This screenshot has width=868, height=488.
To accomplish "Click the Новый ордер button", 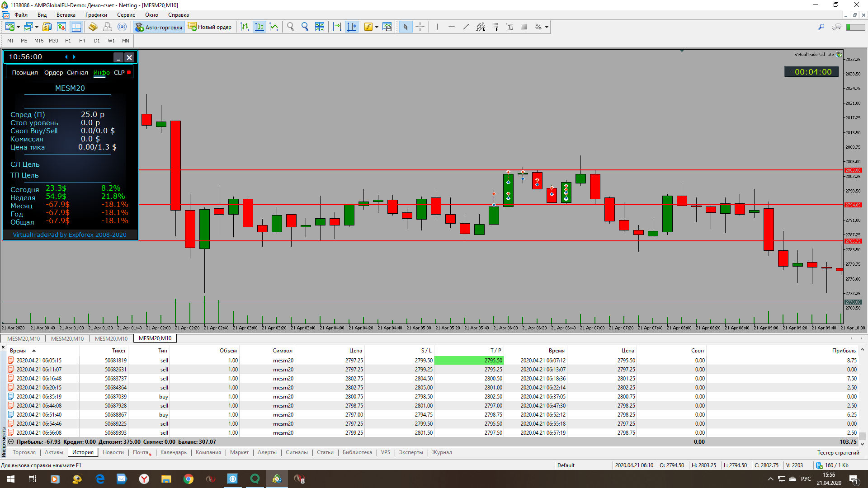I will 210,27.
